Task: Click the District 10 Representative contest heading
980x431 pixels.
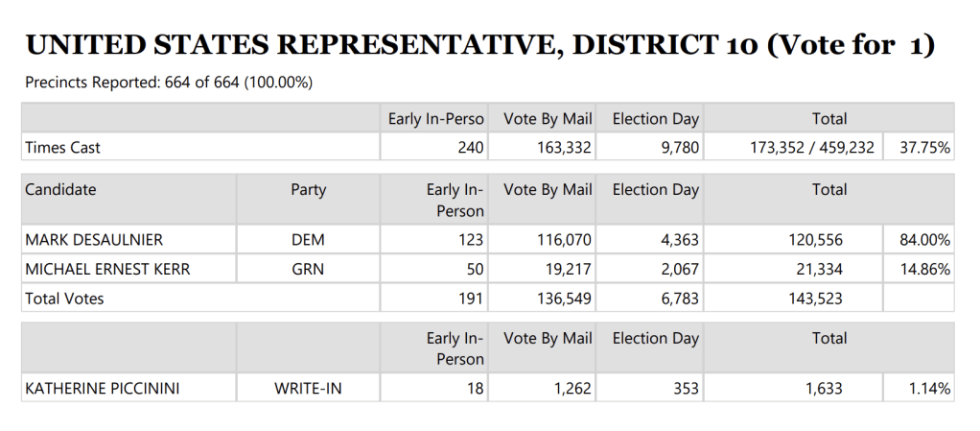Action: [479, 45]
